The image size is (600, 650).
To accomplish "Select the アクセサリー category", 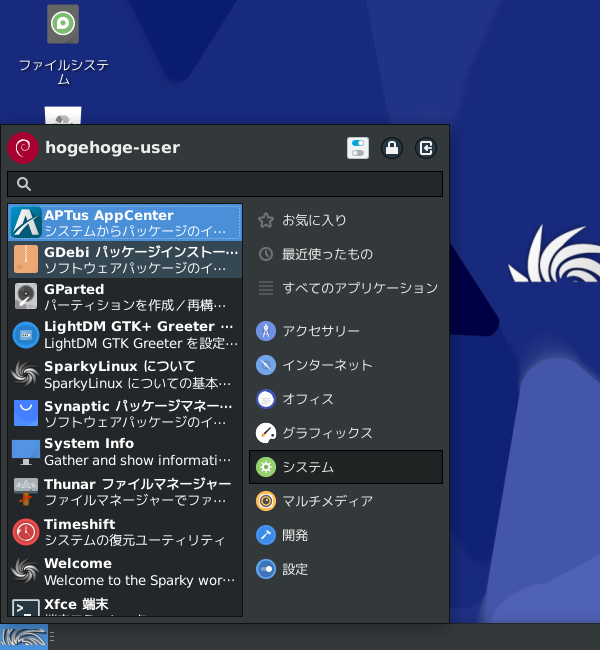I will [346, 331].
